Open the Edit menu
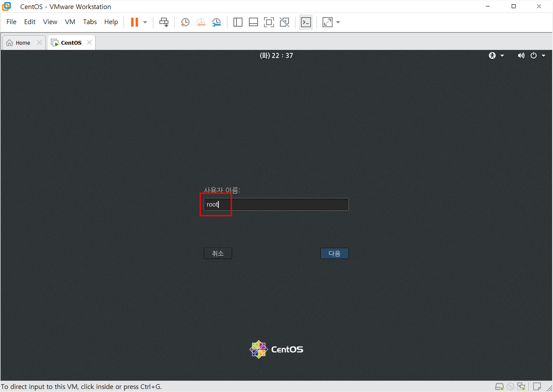Viewport: 553px width, 392px height. [x=30, y=22]
